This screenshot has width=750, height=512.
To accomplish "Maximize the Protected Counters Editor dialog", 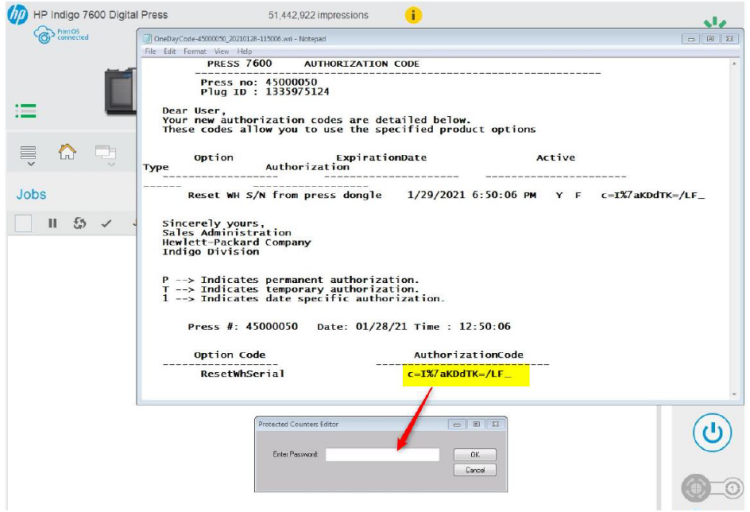I will coord(476,424).
